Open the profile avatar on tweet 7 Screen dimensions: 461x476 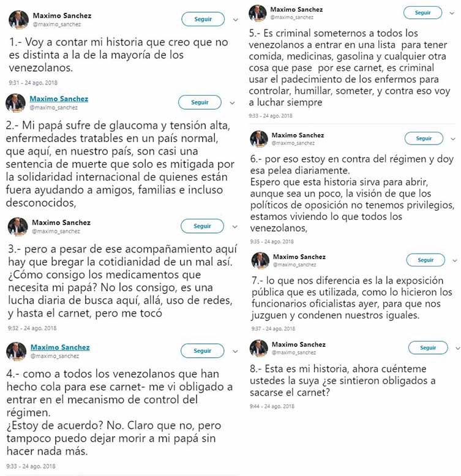click(260, 260)
